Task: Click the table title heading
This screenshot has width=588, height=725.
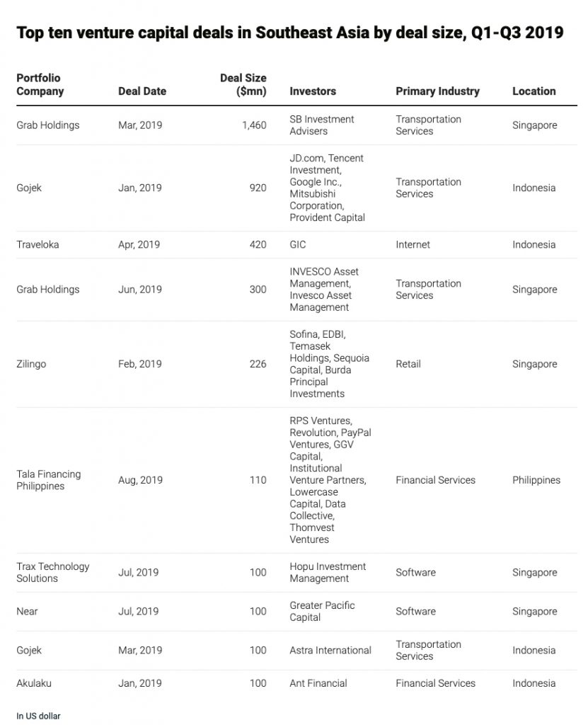Action: (290, 33)
